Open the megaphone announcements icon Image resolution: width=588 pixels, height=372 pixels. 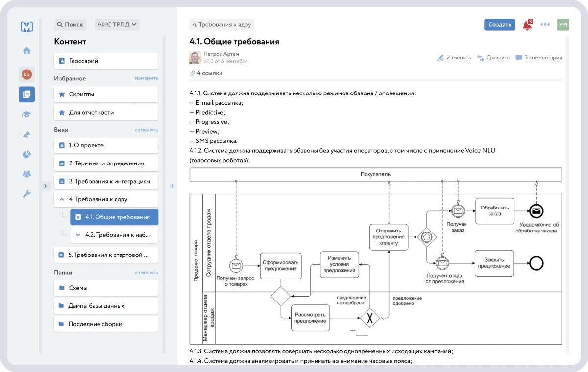click(26, 135)
